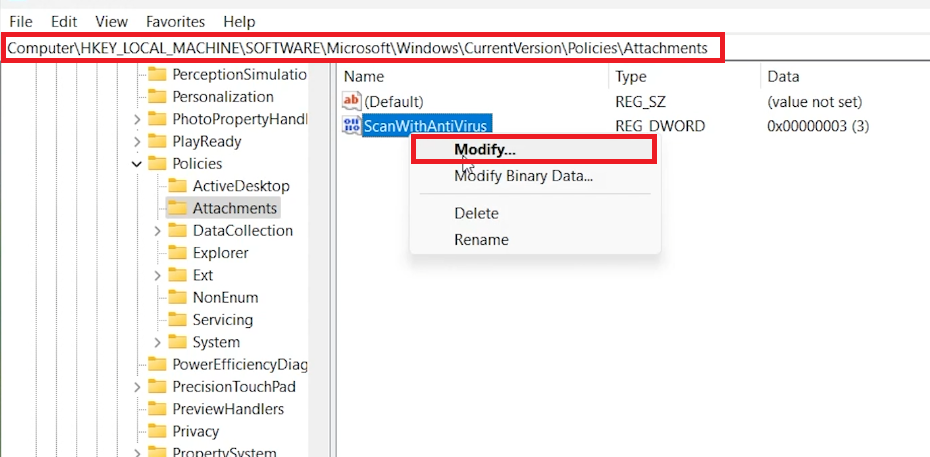Select the Servicing key label
The image size is (930, 457).
click(223, 320)
